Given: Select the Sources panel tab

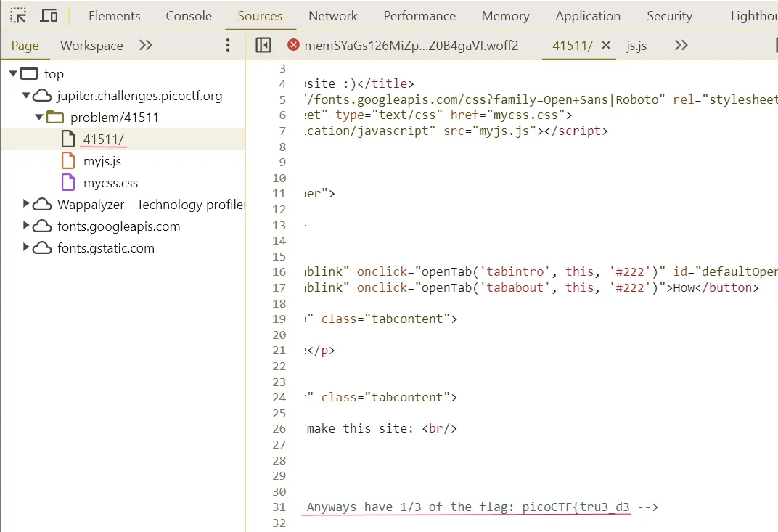Looking at the screenshot, I should [260, 16].
